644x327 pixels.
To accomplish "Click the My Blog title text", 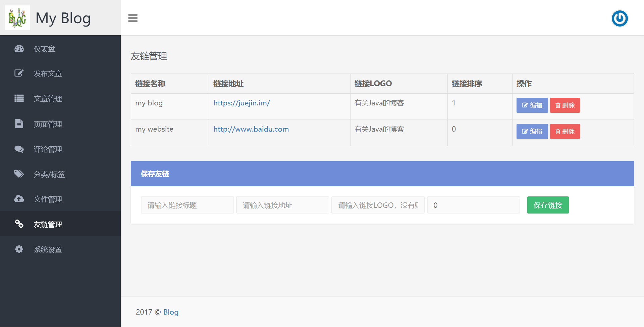I will 63,18.
